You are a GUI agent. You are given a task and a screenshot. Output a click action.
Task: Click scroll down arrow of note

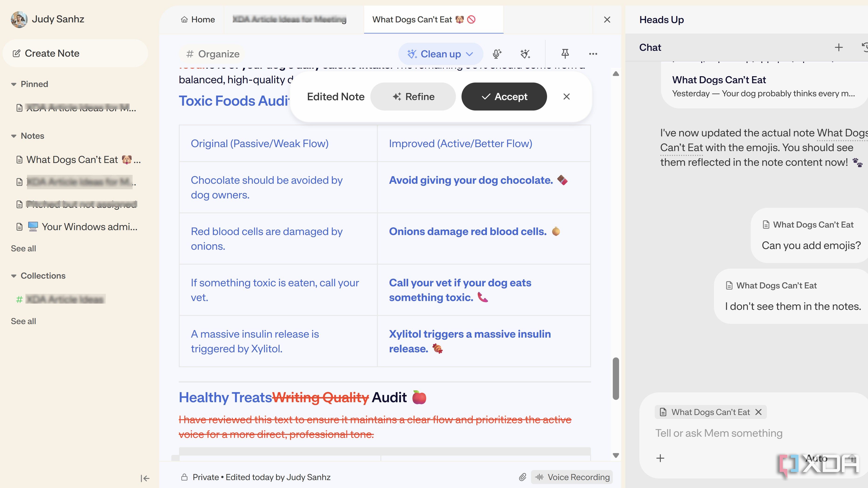coord(616,456)
